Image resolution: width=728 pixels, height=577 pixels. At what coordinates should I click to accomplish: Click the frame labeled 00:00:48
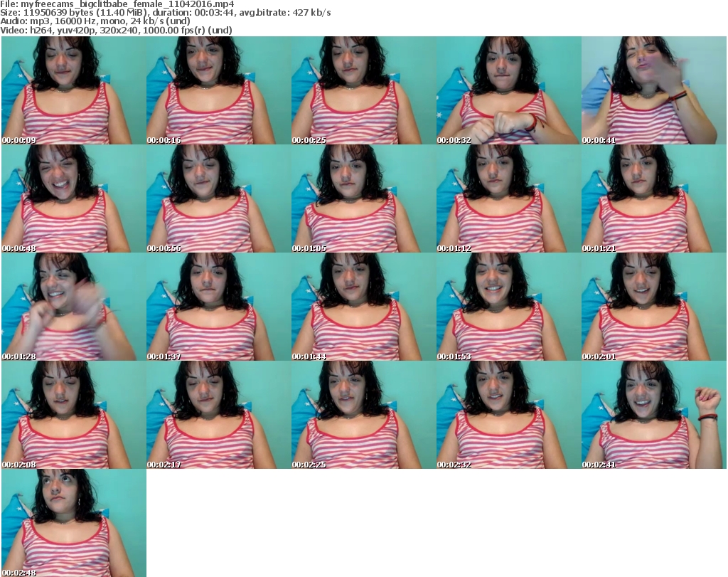[x=73, y=198]
